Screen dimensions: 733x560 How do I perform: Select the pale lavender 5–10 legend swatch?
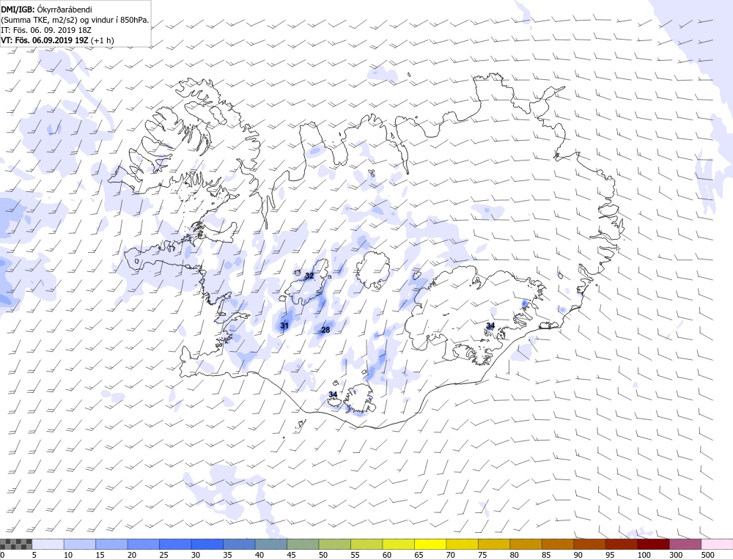coord(48,544)
